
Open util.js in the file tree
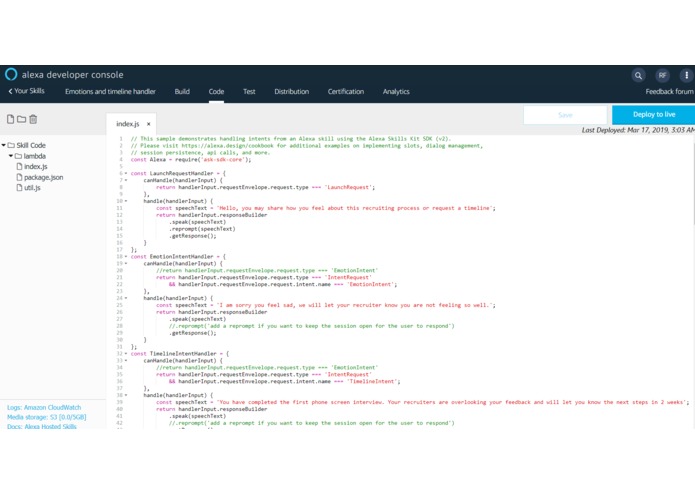32,188
